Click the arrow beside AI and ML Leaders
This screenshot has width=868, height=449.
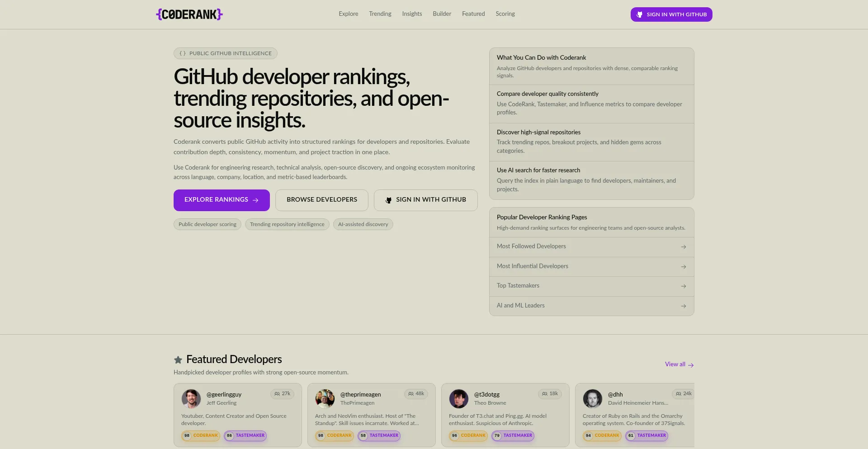point(684,306)
